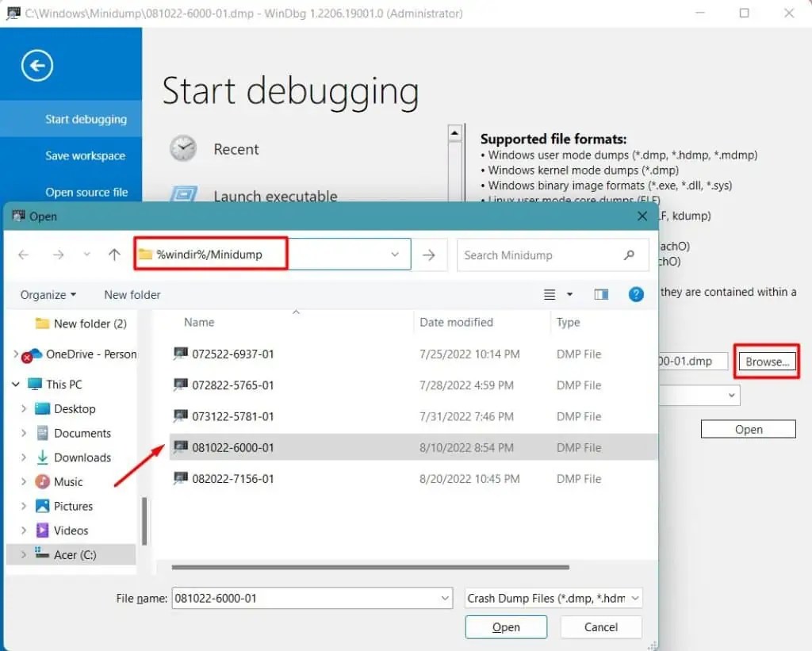Click inside the File name field

point(309,598)
